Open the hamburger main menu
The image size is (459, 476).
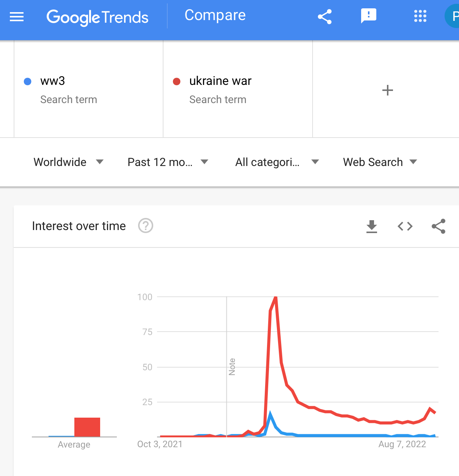click(17, 17)
